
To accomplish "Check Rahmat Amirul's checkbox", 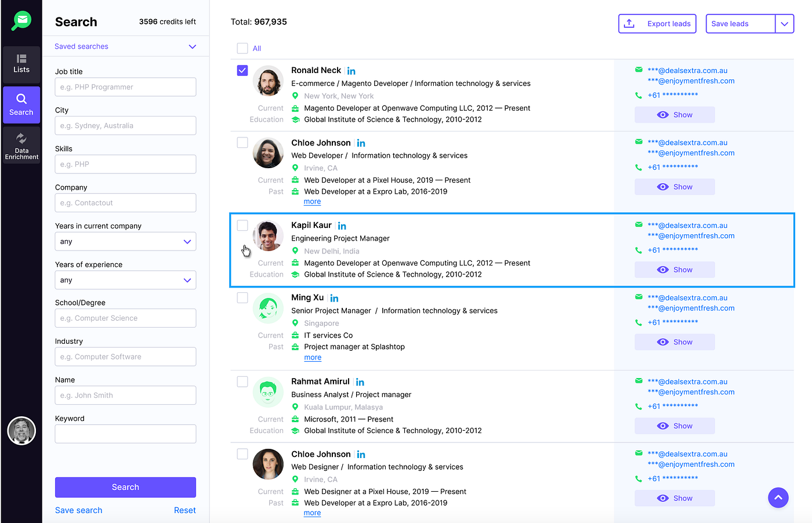I will pyautogui.click(x=242, y=382).
